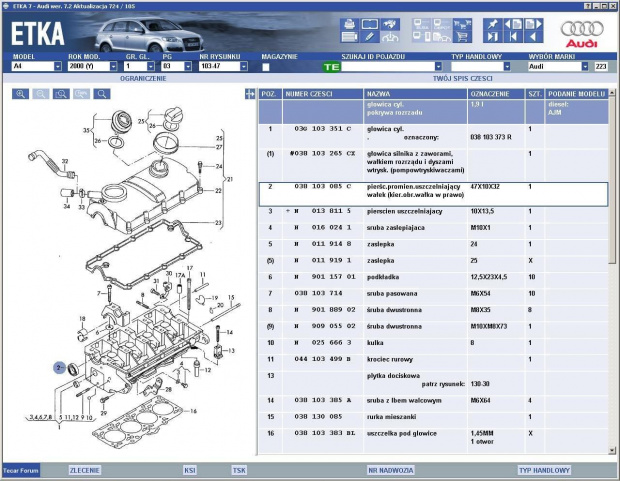620x481 pixels.
Task: Click the single shopping cart icon
Action: coord(462,37)
